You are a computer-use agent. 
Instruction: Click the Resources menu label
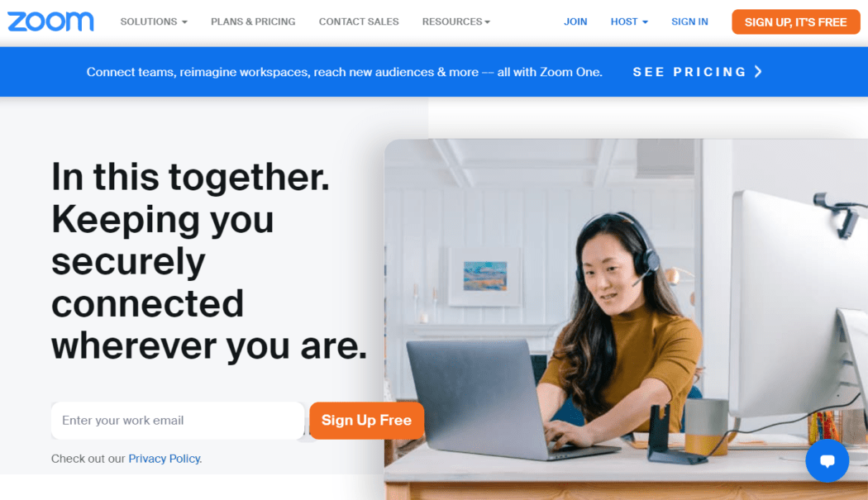[x=451, y=21]
